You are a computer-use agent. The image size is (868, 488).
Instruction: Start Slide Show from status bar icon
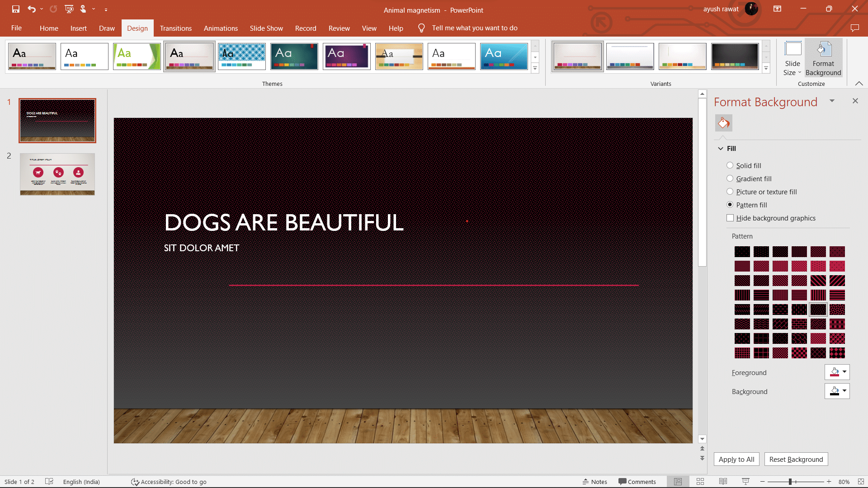[745, 482]
